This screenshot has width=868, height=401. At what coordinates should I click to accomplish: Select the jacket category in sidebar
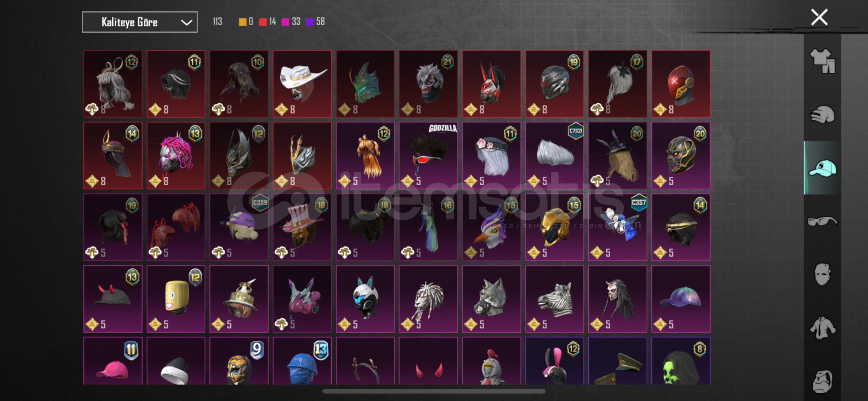point(822,328)
